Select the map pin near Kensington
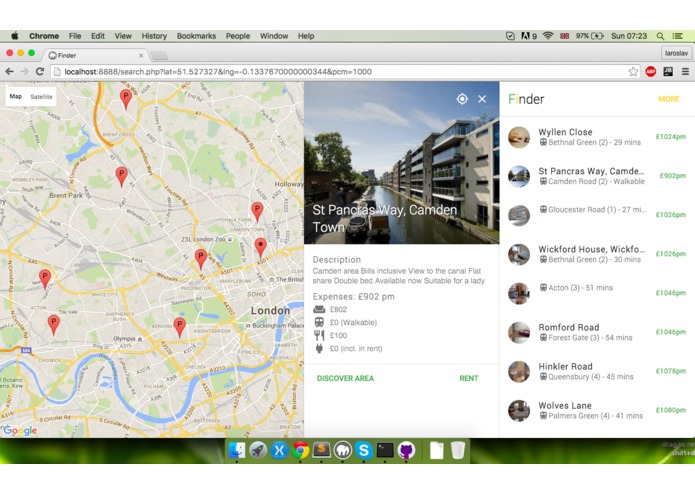695x494 pixels. (180, 328)
